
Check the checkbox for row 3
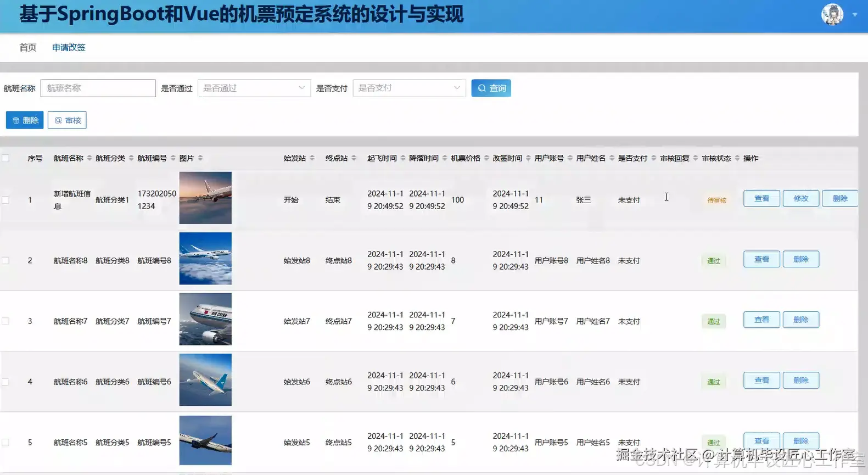(x=5, y=321)
